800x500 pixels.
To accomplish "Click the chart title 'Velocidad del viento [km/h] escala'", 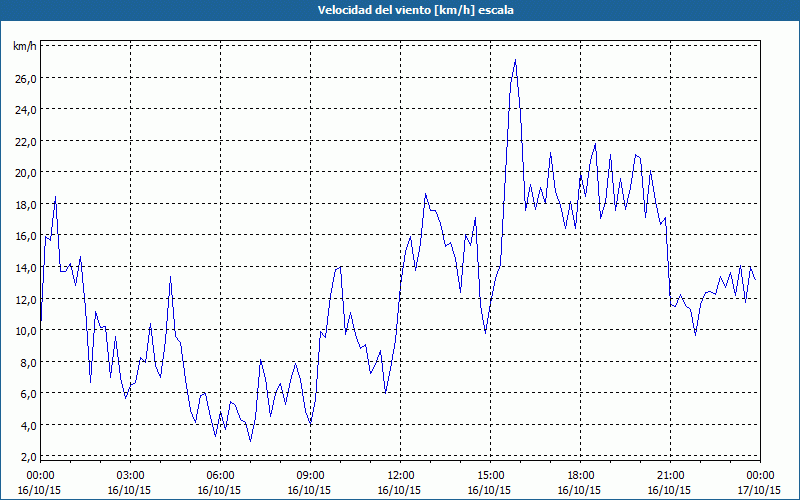I will pos(415,10).
